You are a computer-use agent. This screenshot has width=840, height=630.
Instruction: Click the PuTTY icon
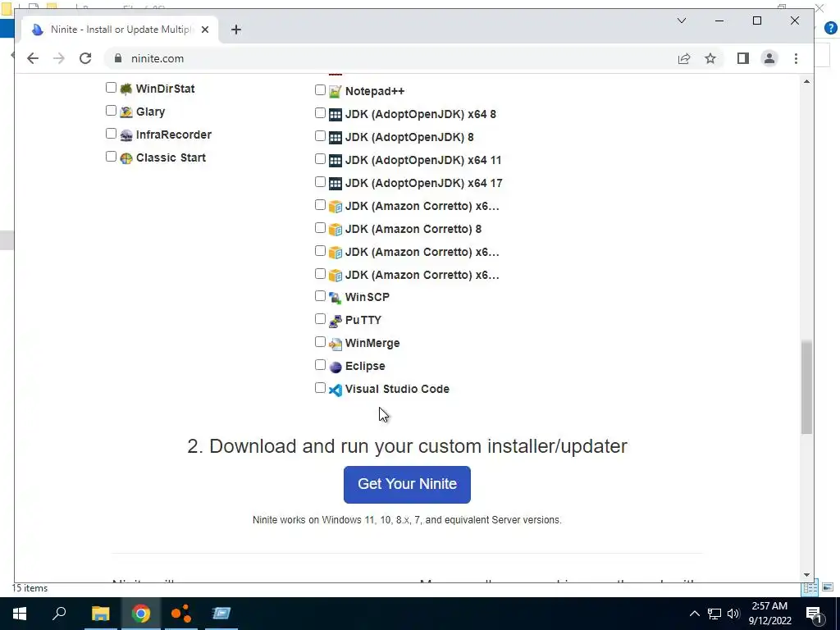click(x=335, y=321)
